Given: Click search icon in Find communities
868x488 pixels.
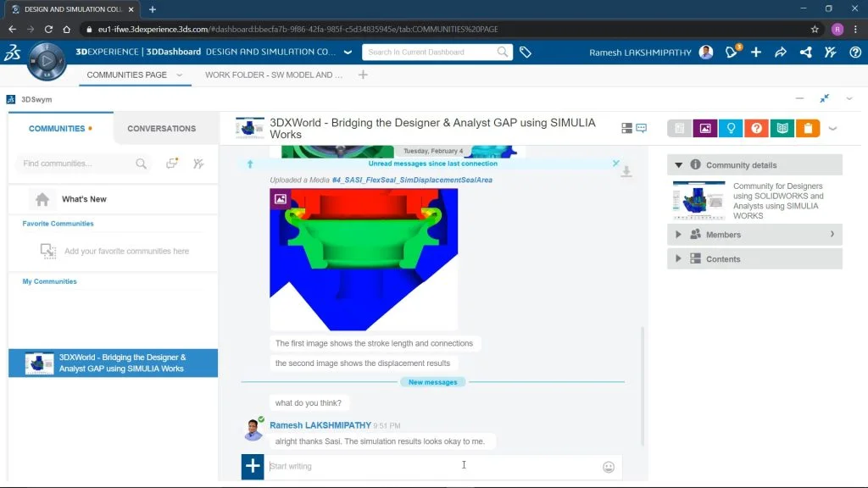Looking at the screenshot, I should (142, 164).
